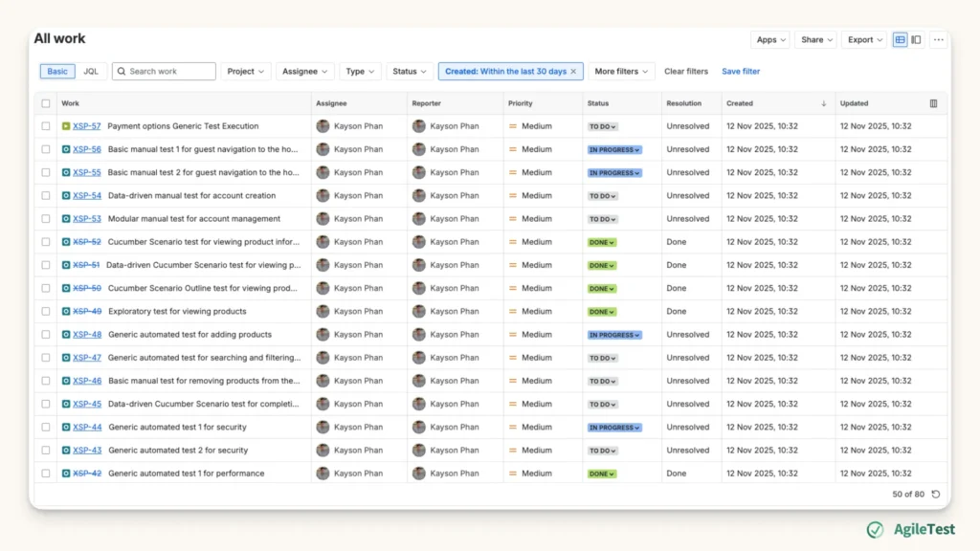Click assignee avatar in XSP-57 row
The image size is (980, 551).
click(323, 126)
